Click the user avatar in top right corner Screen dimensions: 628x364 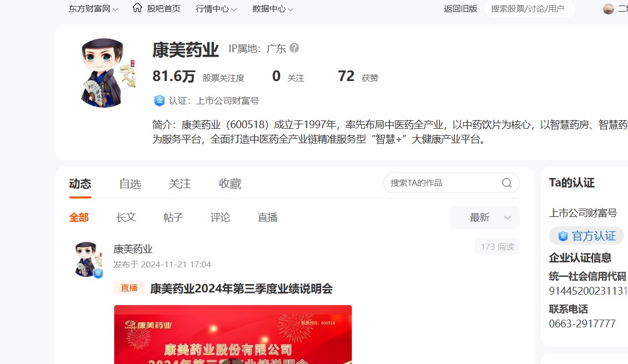pos(609,9)
